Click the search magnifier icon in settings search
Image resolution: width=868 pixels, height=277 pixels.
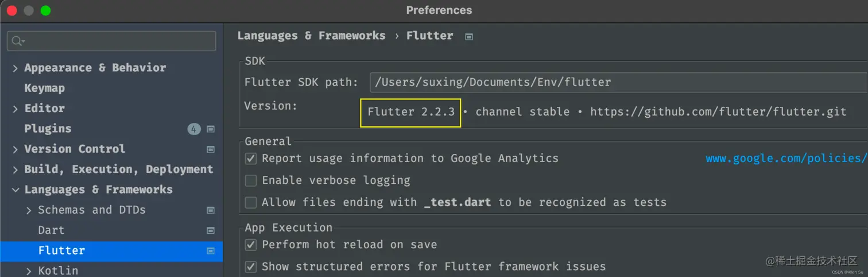(x=18, y=41)
